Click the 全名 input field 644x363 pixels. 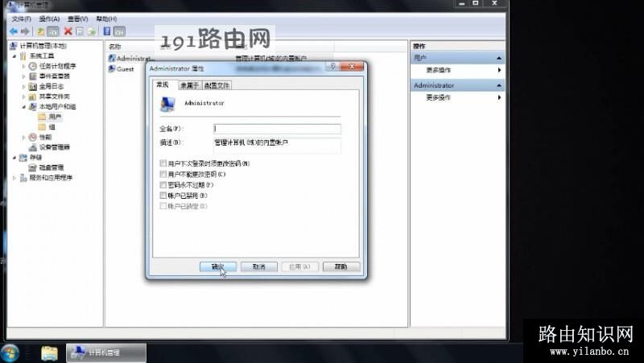click(277, 129)
